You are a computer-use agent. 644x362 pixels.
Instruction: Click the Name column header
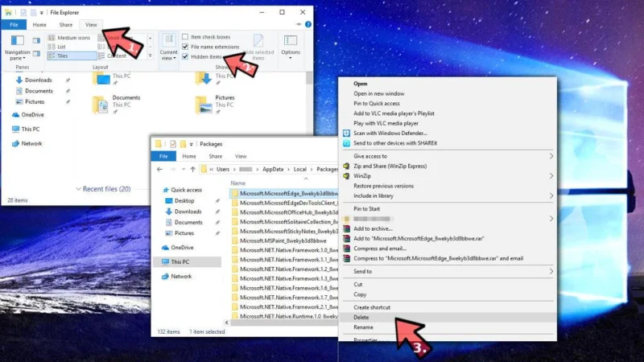[x=237, y=183]
